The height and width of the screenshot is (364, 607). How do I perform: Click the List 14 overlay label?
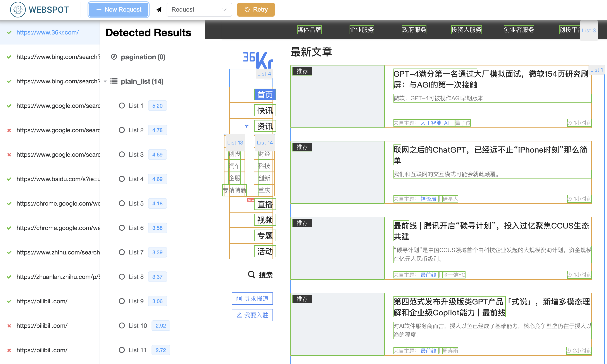[265, 143]
